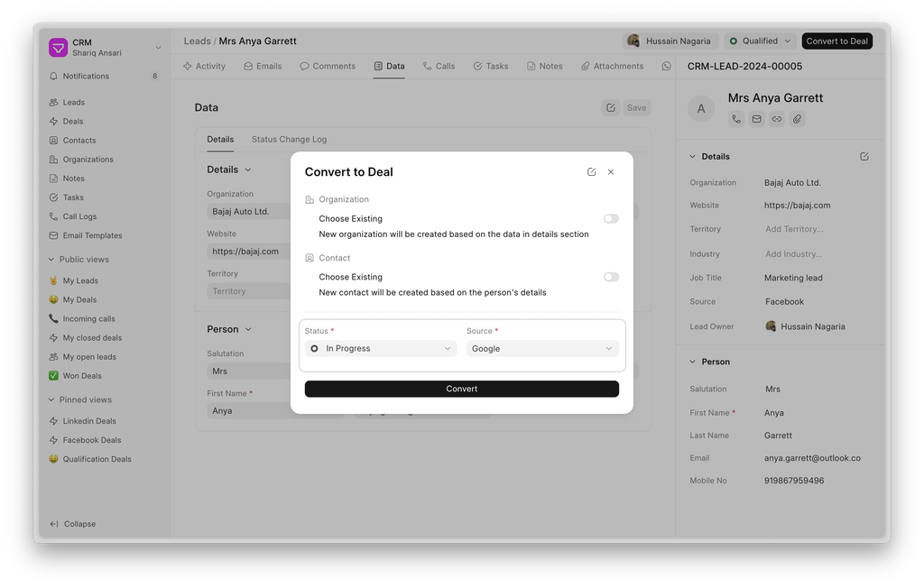Toggle Choose Existing for Contact
Image resolution: width=924 pixels, height=587 pixels.
tap(611, 277)
